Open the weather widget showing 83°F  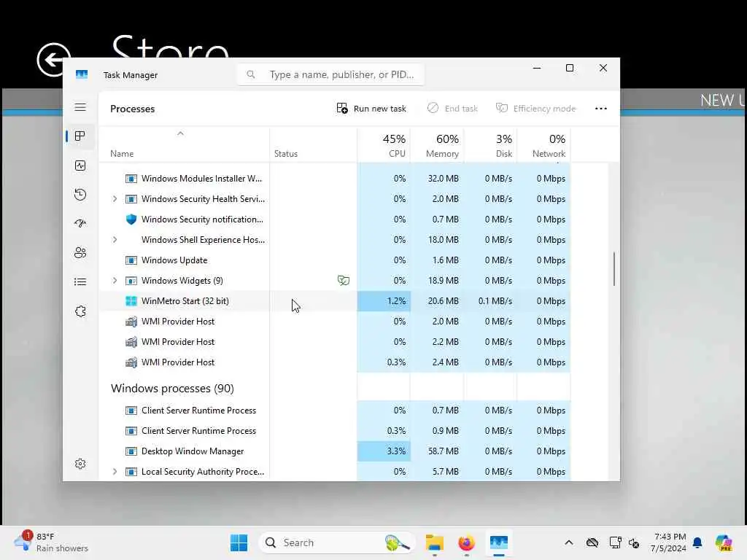click(x=52, y=542)
